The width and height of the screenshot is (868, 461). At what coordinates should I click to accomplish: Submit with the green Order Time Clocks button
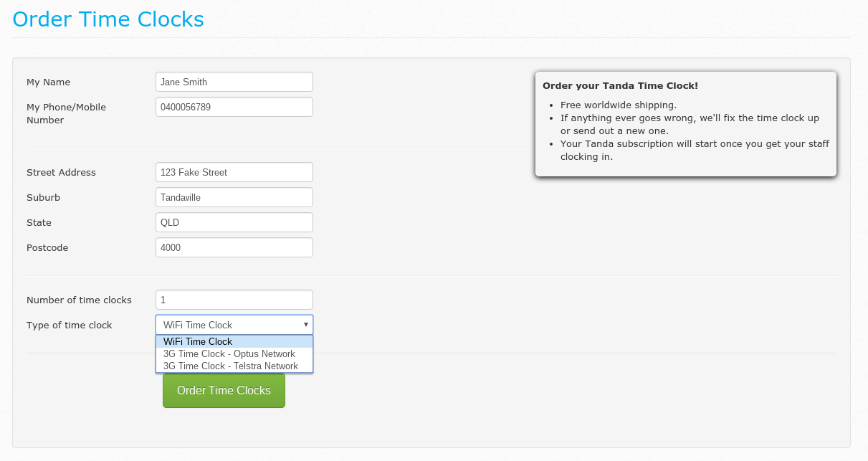pos(224,390)
